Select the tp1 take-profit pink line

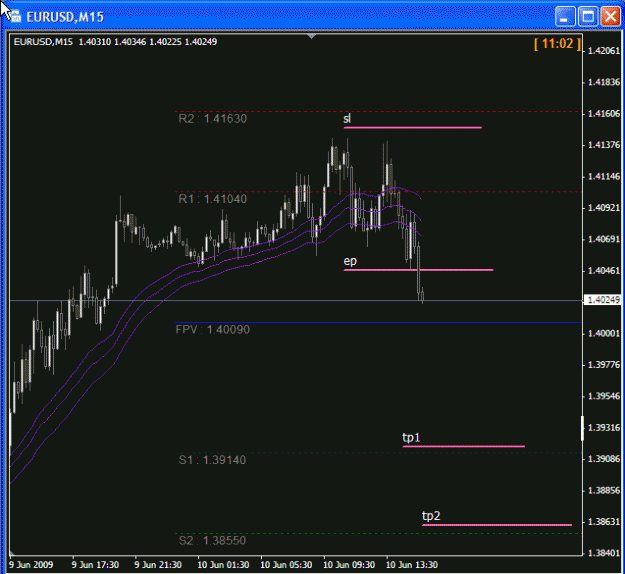464,446
